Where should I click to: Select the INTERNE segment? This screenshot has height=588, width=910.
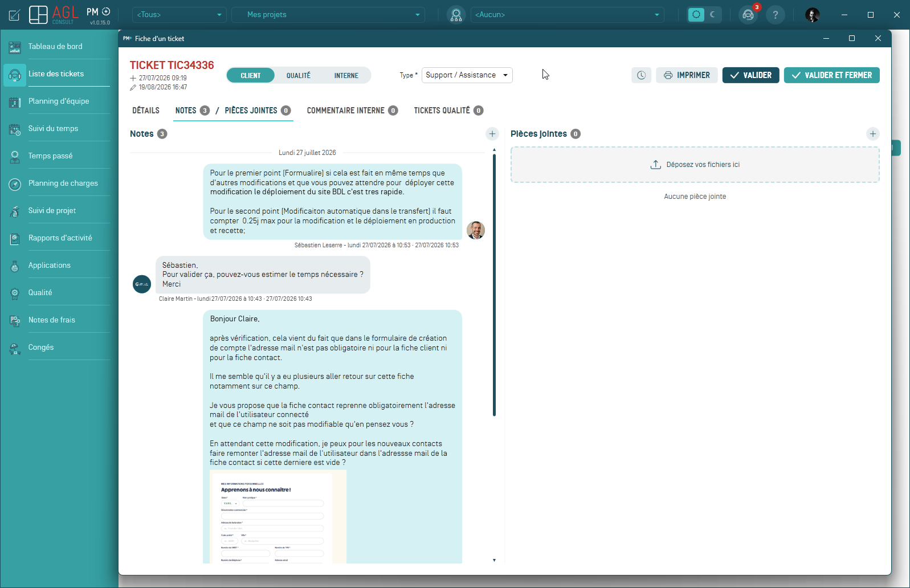(x=346, y=75)
